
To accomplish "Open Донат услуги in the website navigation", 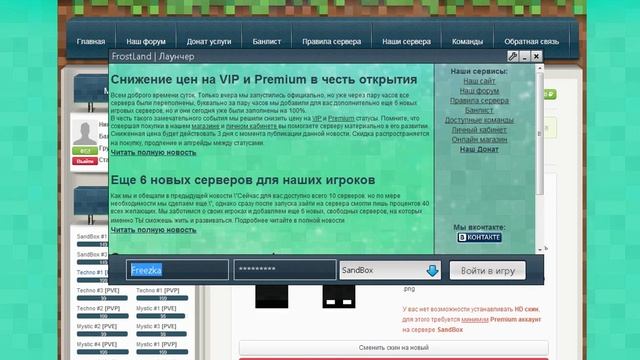I will (x=209, y=41).
